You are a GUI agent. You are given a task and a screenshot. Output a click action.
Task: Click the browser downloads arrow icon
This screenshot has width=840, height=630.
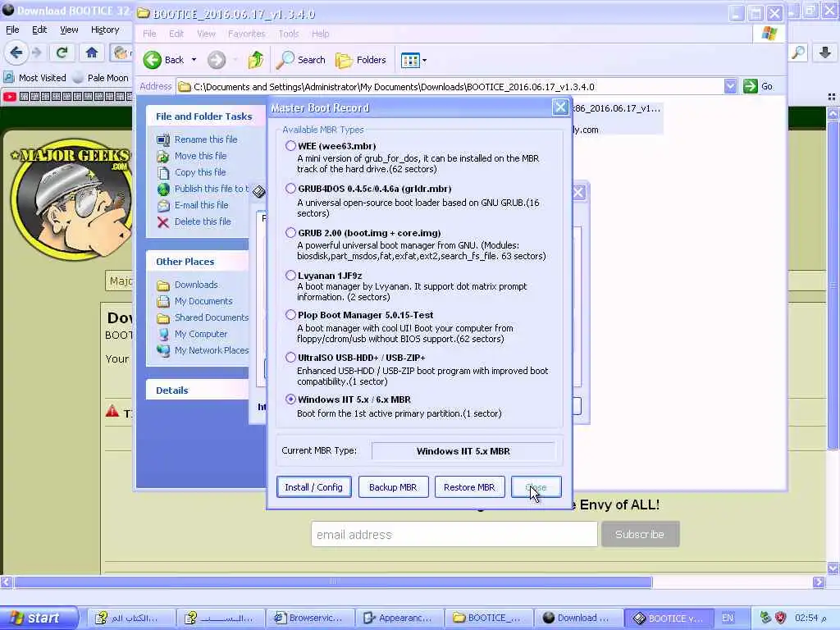[x=825, y=52]
